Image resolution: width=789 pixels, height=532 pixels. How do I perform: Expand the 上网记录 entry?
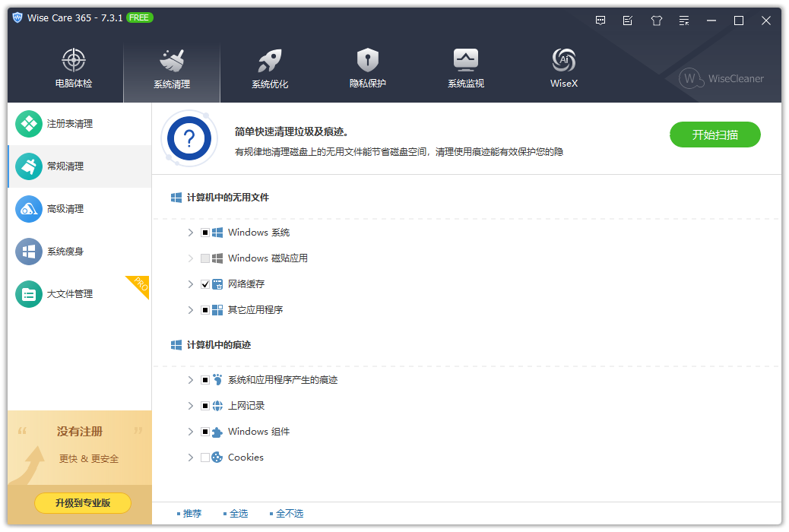191,405
